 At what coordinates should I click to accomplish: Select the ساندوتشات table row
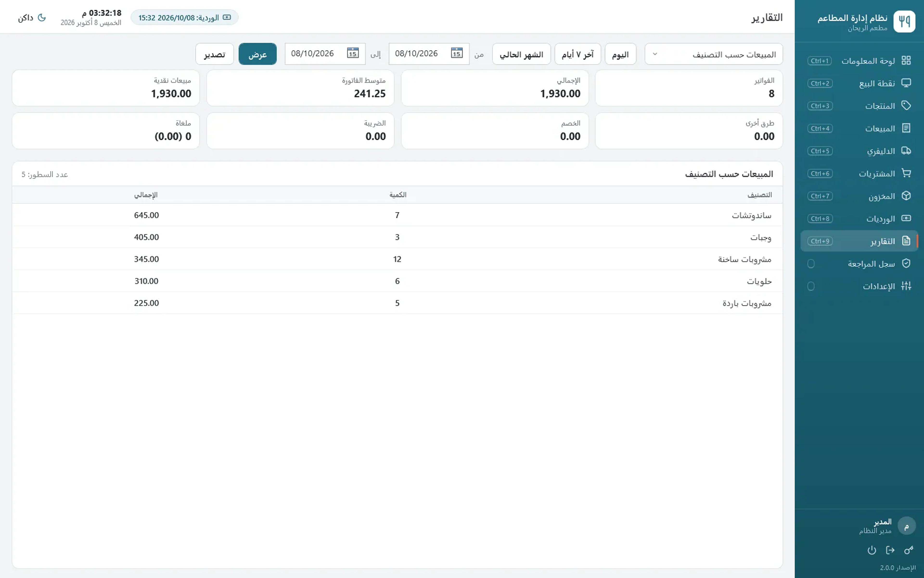398,215
